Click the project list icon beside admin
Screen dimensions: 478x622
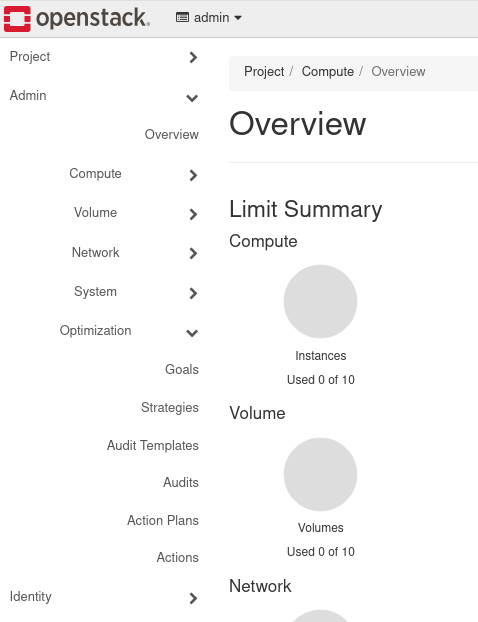click(182, 17)
